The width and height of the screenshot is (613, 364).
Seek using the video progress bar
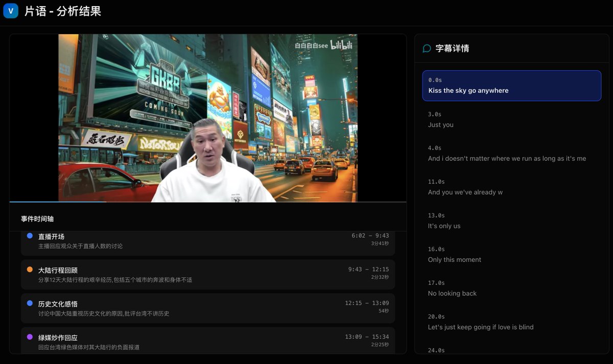pyautogui.click(x=208, y=202)
